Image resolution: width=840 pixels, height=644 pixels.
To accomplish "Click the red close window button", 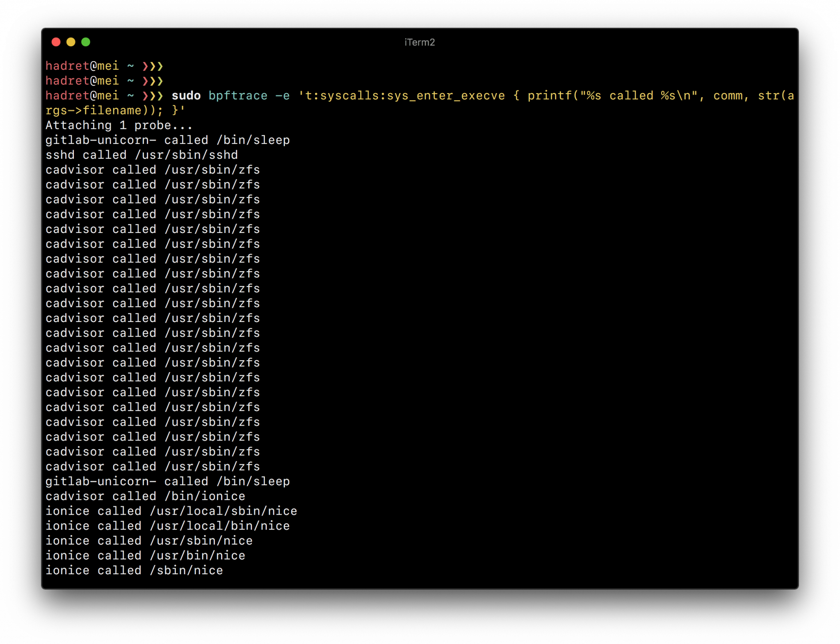I will [56, 42].
